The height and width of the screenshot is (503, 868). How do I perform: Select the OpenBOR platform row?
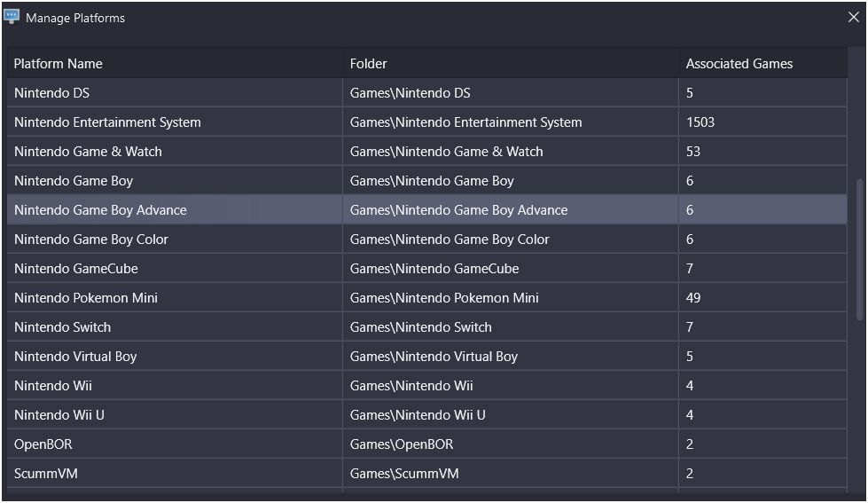426,444
